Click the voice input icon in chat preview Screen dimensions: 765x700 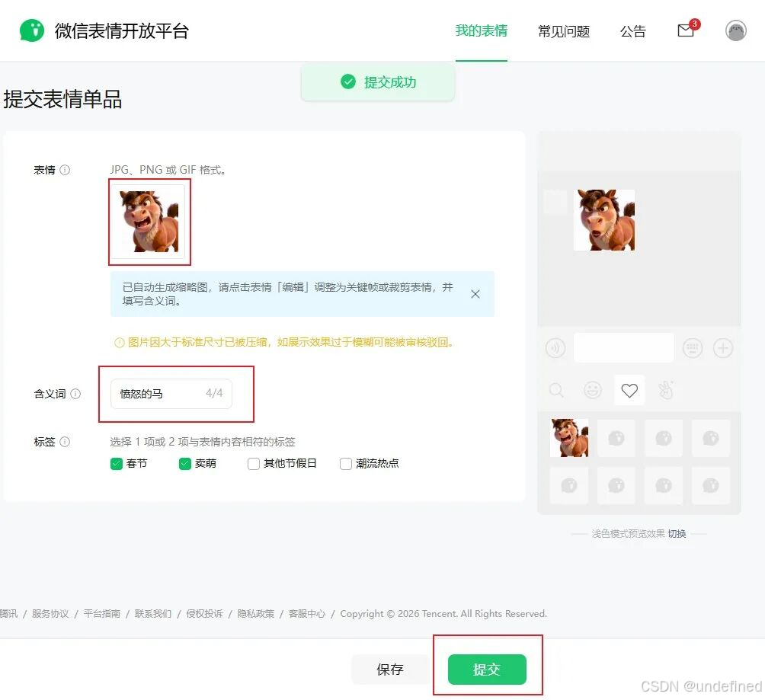[x=555, y=348]
